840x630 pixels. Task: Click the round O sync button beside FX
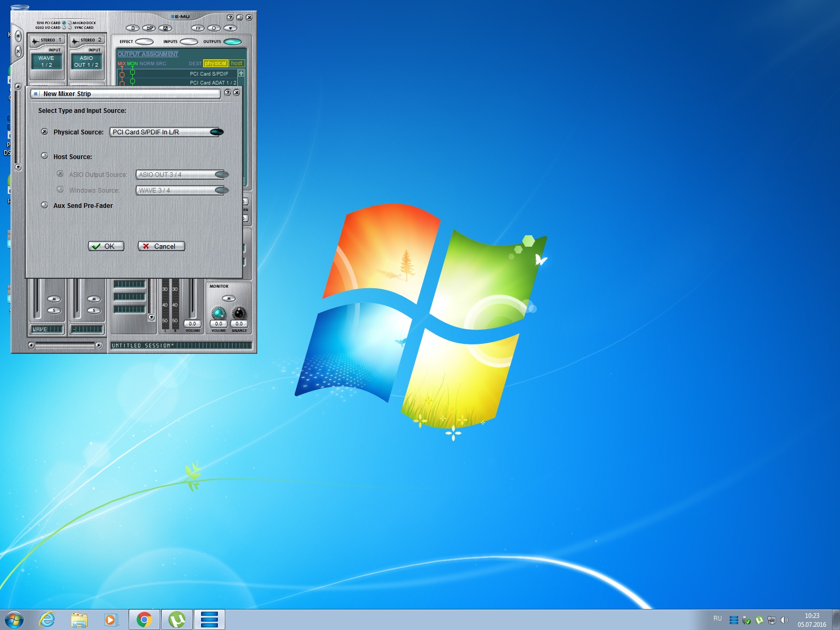(214, 28)
